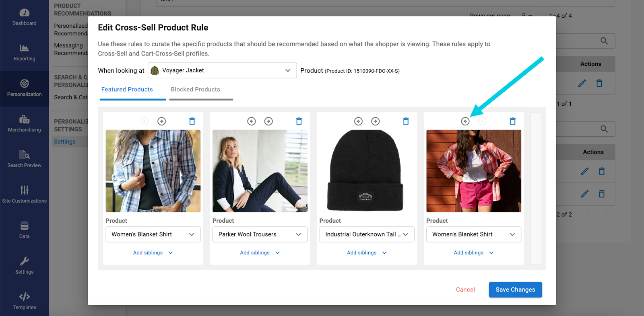The height and width of the screenshot is (316, 644).
Task: Delete the Industrial Outerknown beanie card
Action: point(406,121)
